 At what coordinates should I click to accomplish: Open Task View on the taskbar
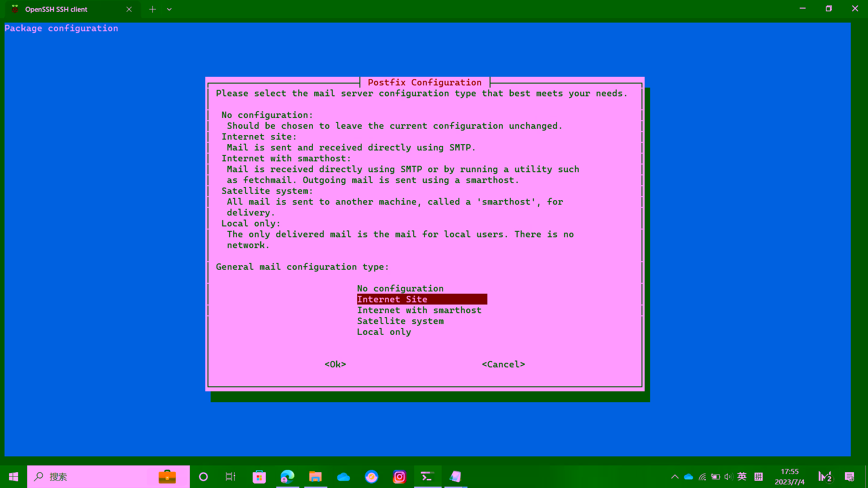pyautogui.click(x=231, y=477)
